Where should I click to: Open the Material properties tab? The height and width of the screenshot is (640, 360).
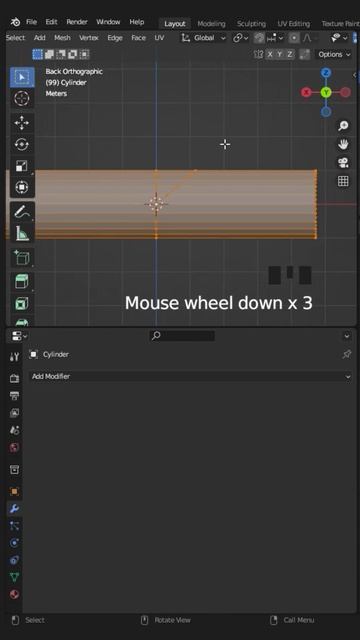14,594
